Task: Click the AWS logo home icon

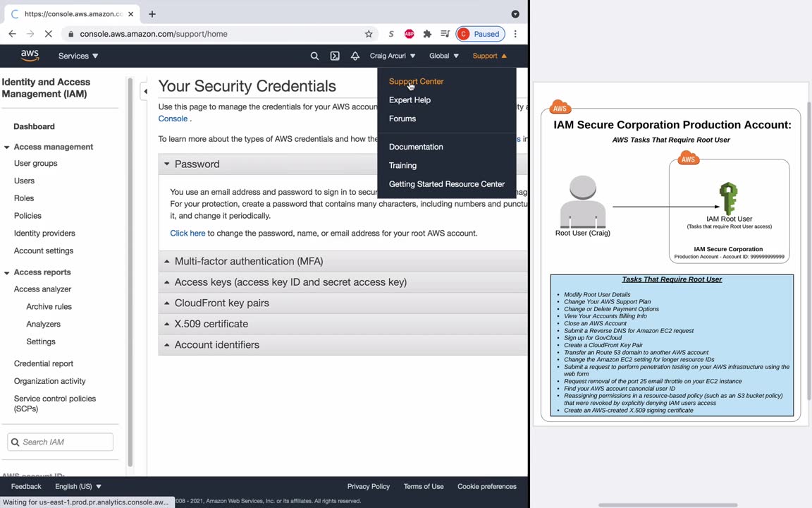Action: [x=30, y=56]
